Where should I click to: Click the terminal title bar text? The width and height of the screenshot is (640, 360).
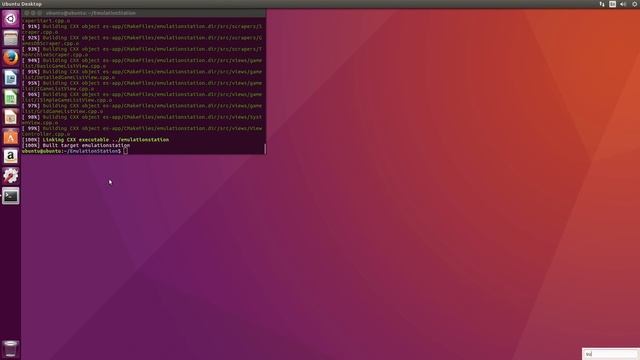point(91,13)
